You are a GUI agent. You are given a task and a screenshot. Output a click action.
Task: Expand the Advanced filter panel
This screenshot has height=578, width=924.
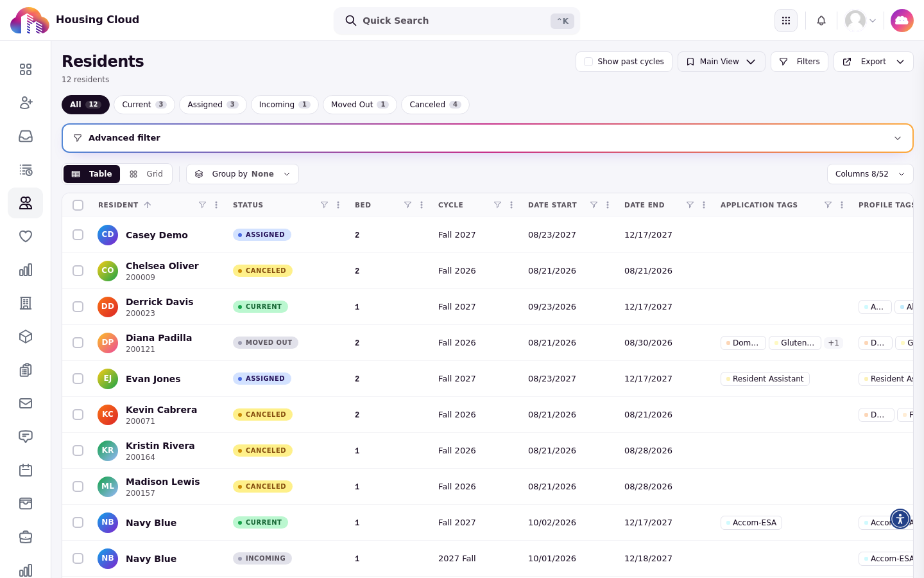488,138
